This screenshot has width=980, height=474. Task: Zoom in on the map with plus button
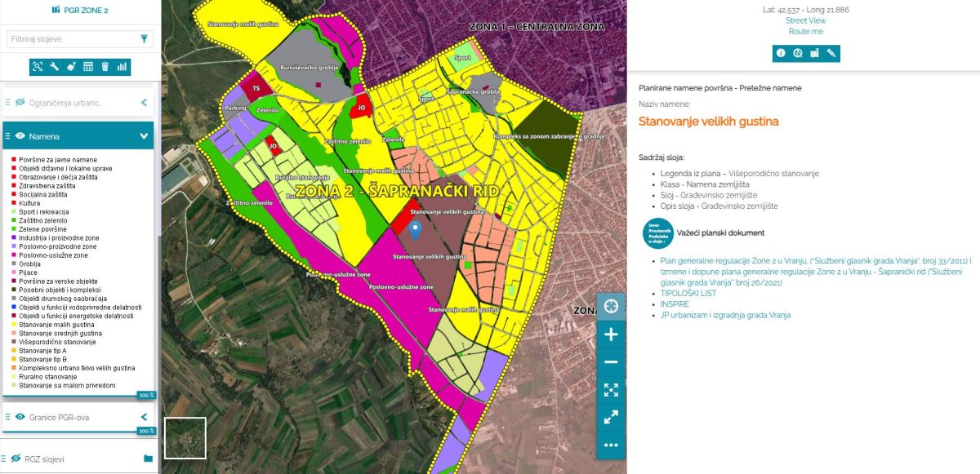click(611, 334)
